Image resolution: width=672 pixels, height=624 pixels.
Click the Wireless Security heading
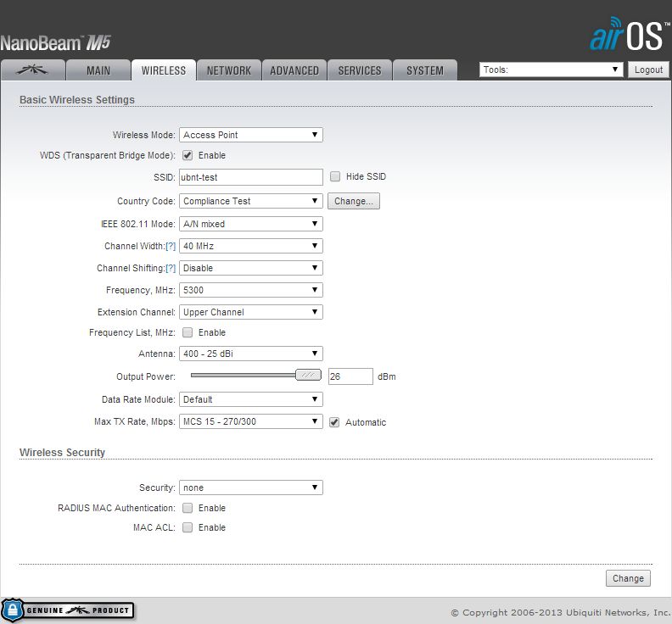pos(62,452)
